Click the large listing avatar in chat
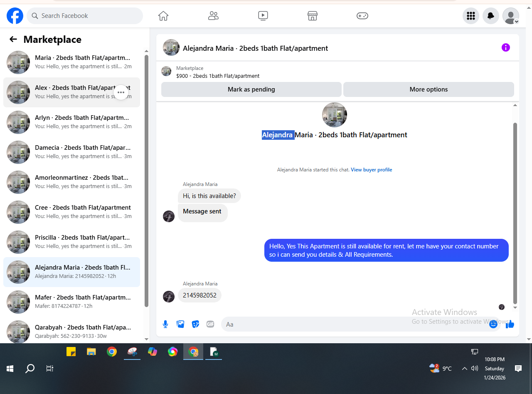The width and height of the screenshot is (532, 394). coord(335,115)
